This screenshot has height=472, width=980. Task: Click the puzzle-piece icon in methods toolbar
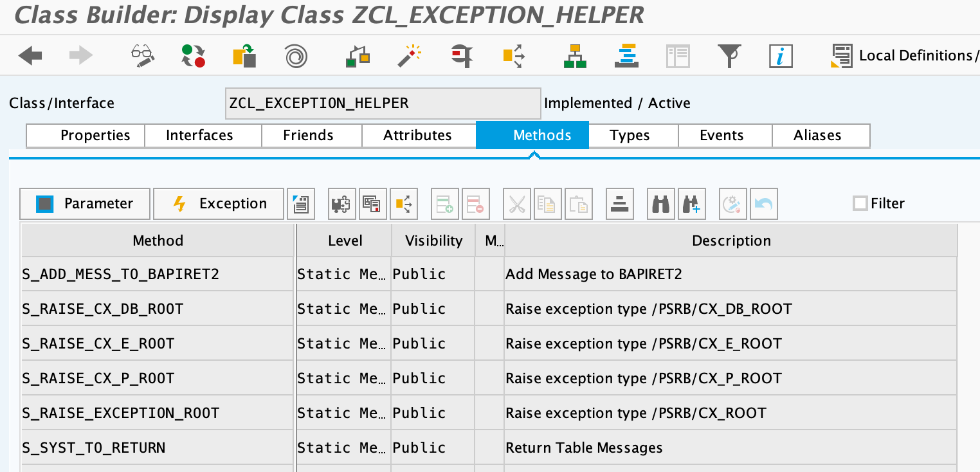pos(341,204)
